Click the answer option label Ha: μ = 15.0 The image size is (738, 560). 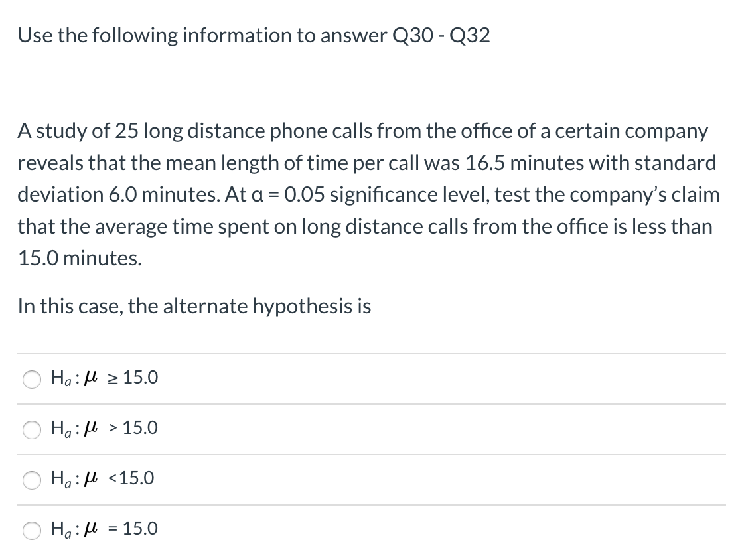pyautogui.click(x=104, y=529)
